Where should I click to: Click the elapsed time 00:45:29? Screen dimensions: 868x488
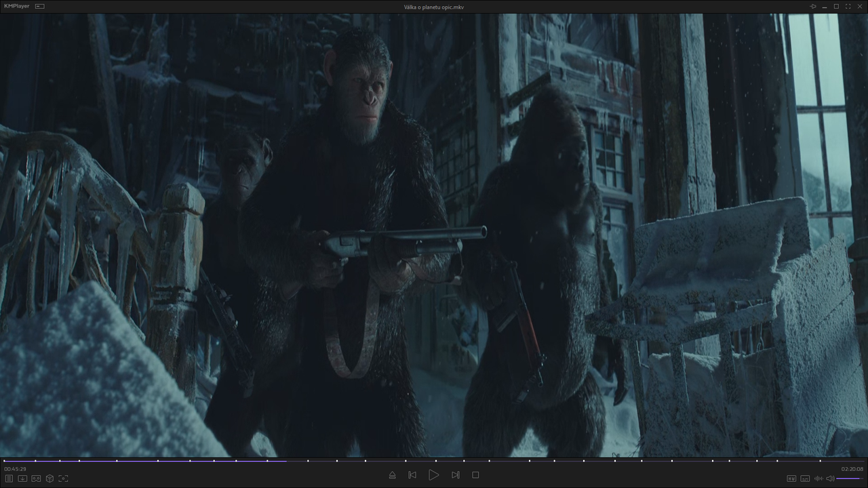(15, 469)
